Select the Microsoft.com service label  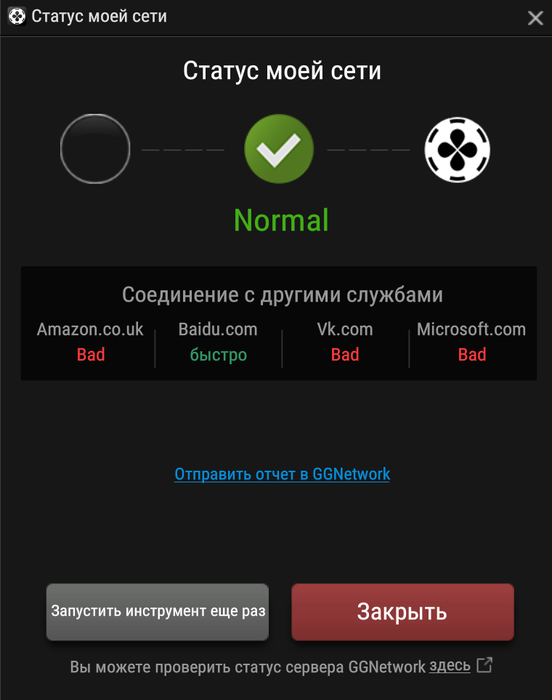(472, 329)
